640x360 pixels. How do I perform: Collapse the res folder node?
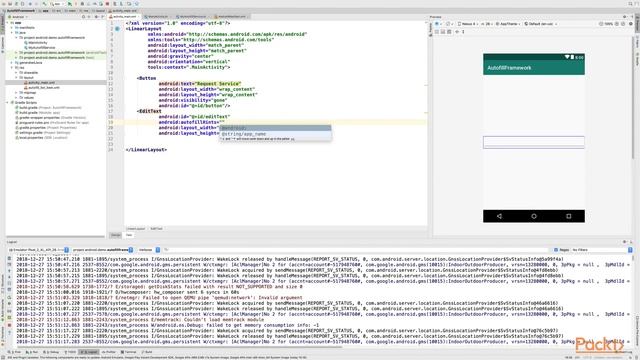pos(12,68)
